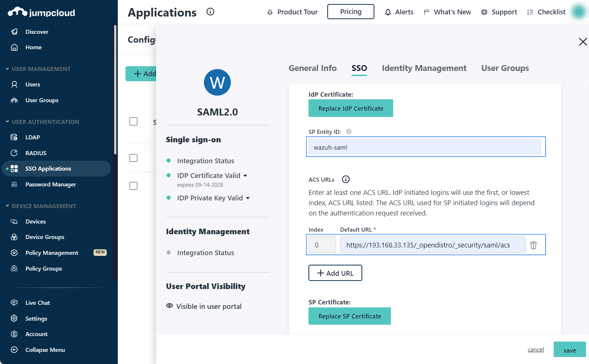This screenshot has width=589, height=364.
Task: Click Replace IdP Certificate button
Action: (350, 108)
